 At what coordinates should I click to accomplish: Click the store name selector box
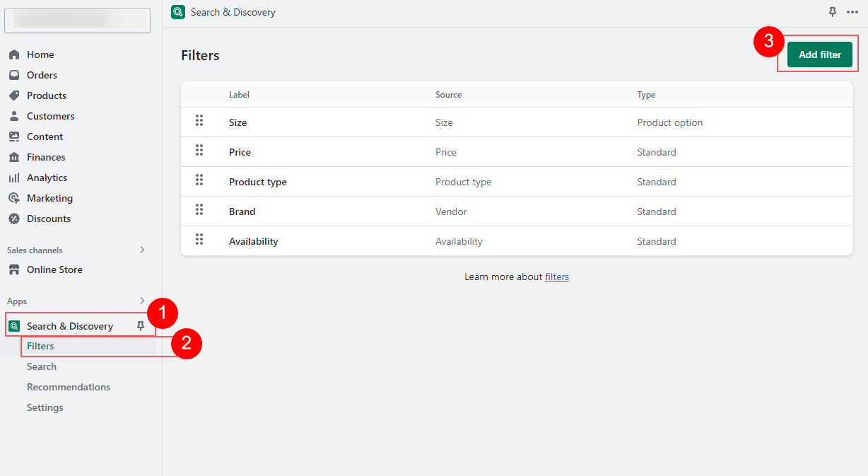click(x=77, y=21)
